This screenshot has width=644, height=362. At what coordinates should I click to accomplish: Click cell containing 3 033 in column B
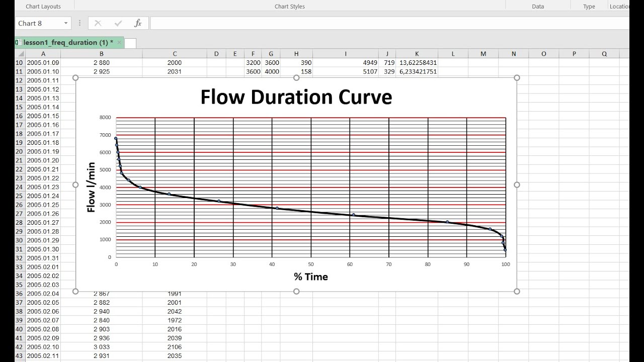coord(102,347)
